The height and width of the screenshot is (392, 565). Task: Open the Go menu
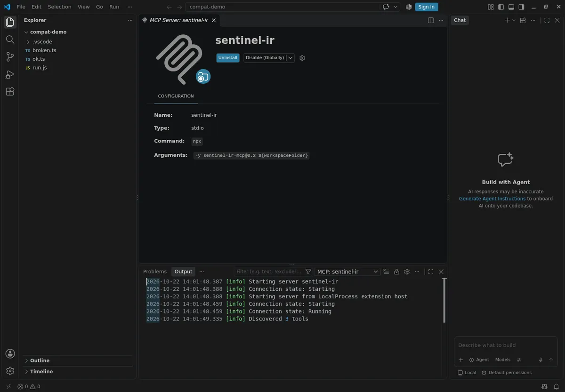coord(99,7)
